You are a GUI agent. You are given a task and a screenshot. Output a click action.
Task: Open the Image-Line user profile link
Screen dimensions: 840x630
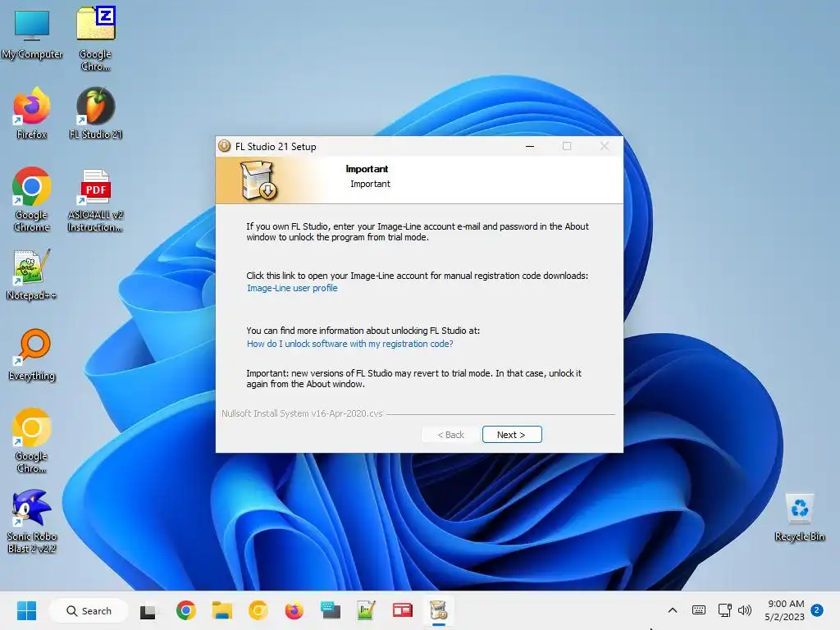pos(292,288)
